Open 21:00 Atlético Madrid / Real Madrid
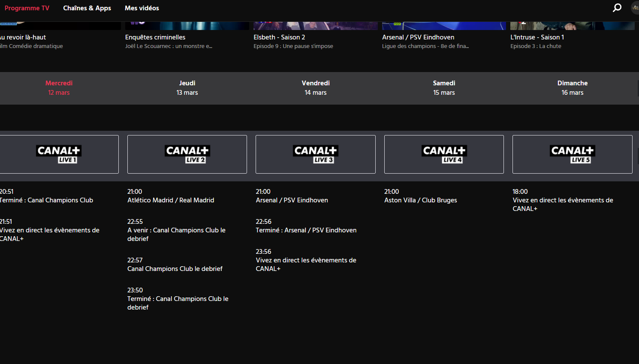Image resolution: width=639 pixels, height=364 pixels. (x=171, y=196)
